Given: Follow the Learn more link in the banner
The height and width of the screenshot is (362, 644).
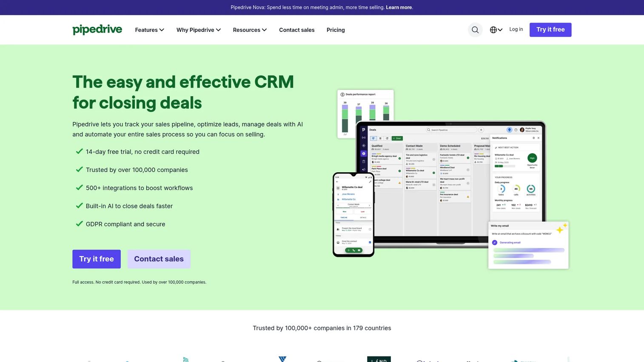Looking at the screenshot, I should click(399, 7).
